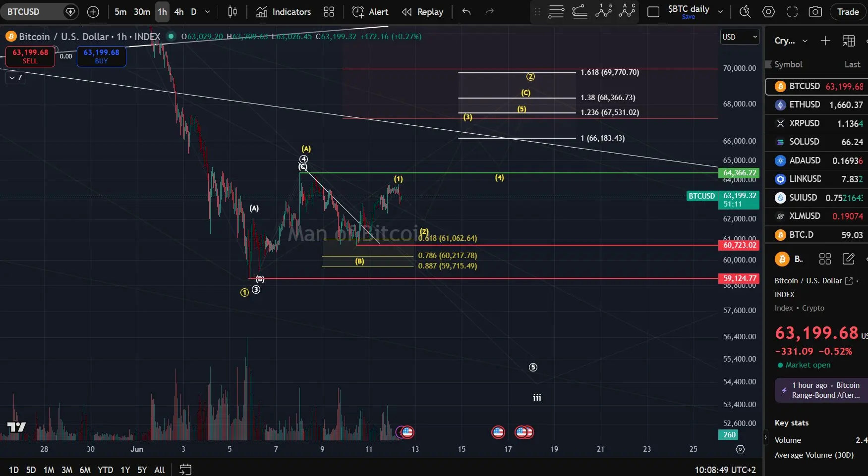The image size is (868, 476).
Task: Open the US event flag near date 17
Action: (x=498, y=432)
